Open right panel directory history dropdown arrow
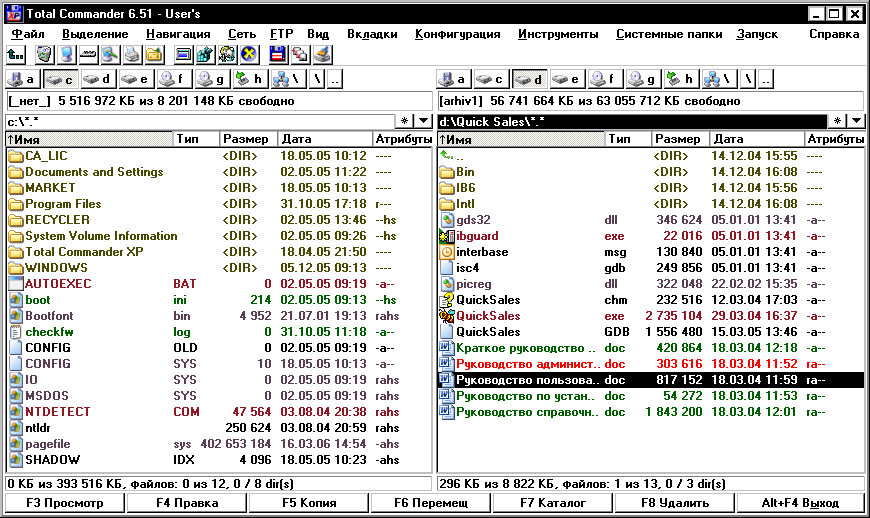The image size is (870, 518). (x=856, y=121)
